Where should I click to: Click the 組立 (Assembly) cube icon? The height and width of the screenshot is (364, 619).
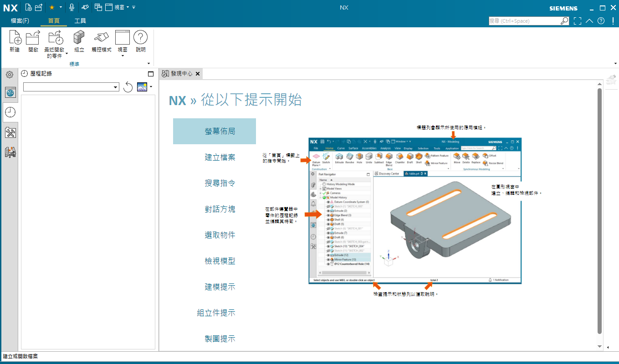(79, 38)
